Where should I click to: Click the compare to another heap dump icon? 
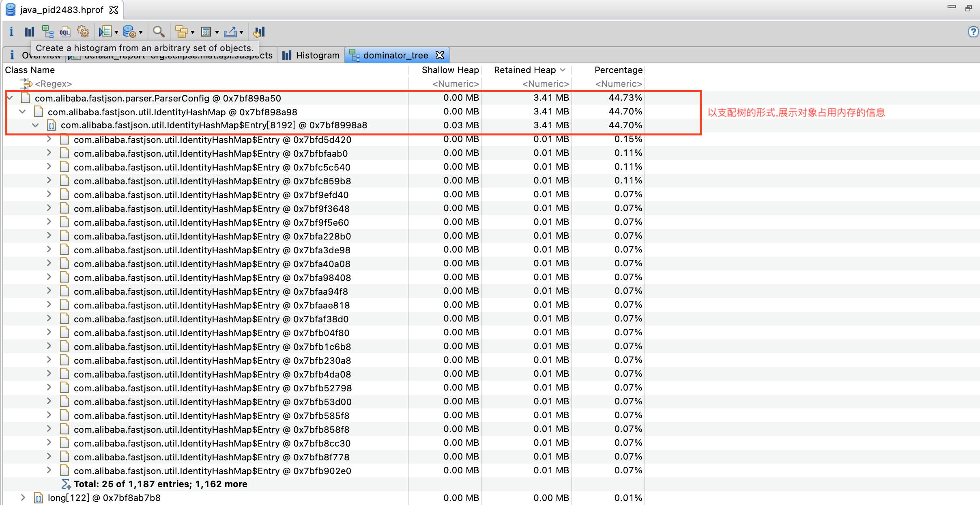pos(259,32)
